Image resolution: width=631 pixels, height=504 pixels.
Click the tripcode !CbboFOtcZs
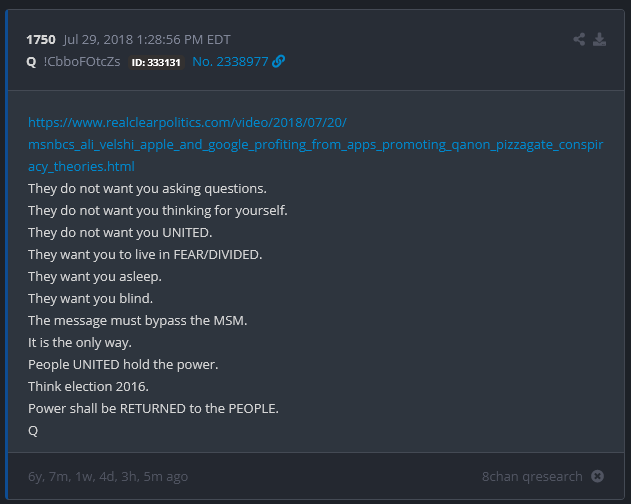[82, 62]
